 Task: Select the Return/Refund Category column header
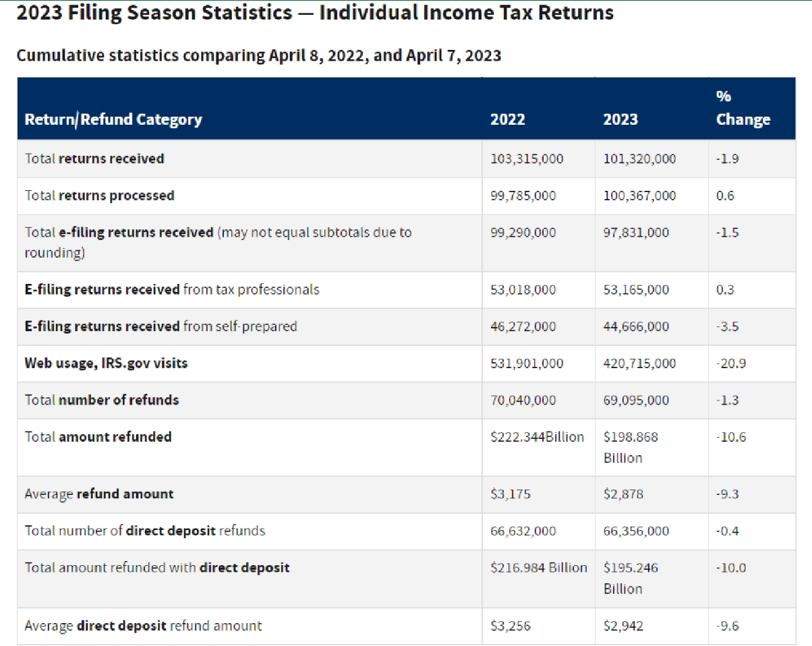(113, 120)
